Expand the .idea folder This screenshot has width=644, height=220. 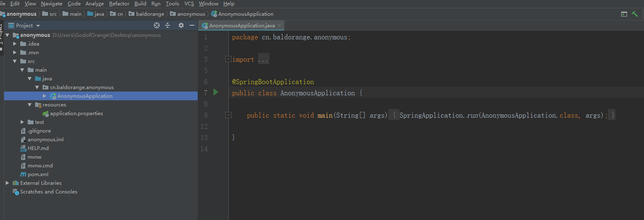point(15,44)
